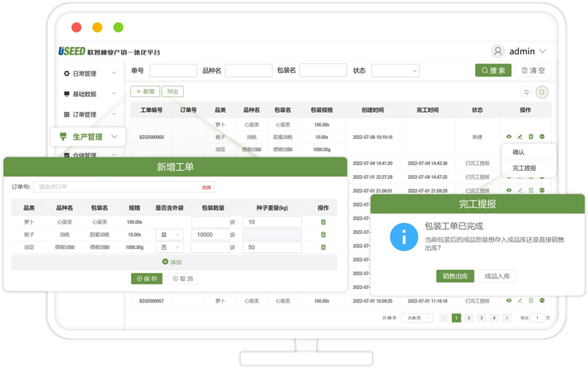Click the more actions icon for BZGD0000068
588x368 pixels.
pyautogui.click(x=542, y=137)
